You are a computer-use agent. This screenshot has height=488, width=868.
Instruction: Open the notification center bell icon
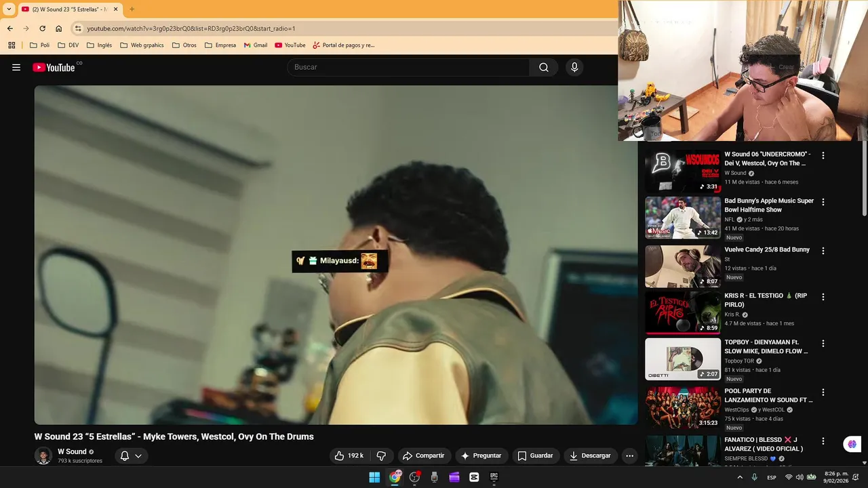(x=856, y=477)
